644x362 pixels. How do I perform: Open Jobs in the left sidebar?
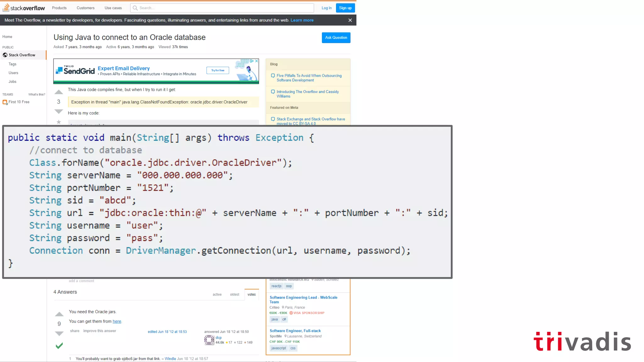[x=13, y=82]
